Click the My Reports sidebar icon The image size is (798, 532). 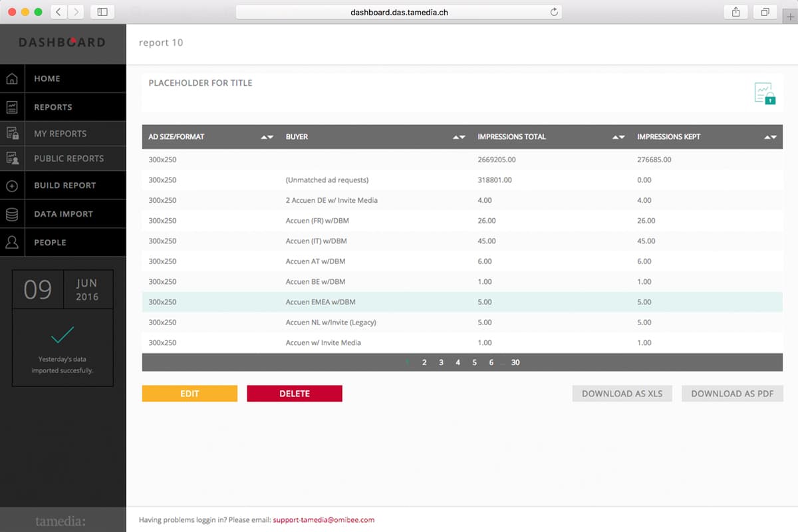pyautogui.click(x=12, y=134)
